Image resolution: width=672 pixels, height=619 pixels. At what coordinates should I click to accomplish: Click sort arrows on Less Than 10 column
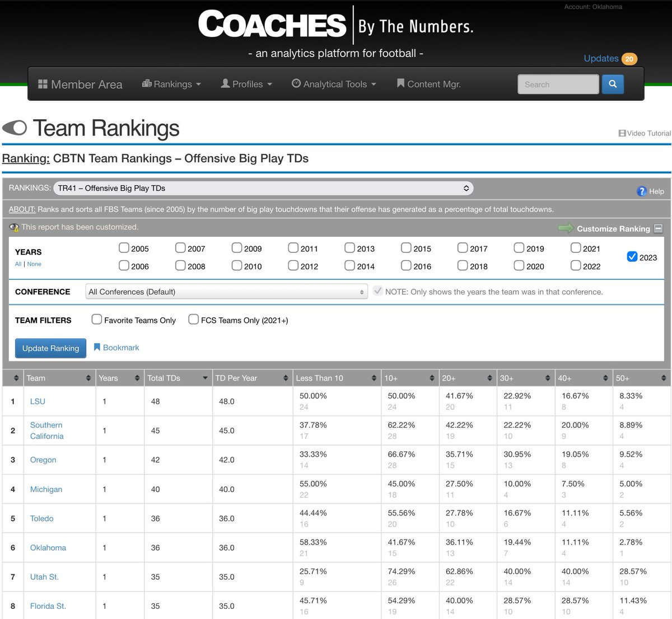click(374, 378)
